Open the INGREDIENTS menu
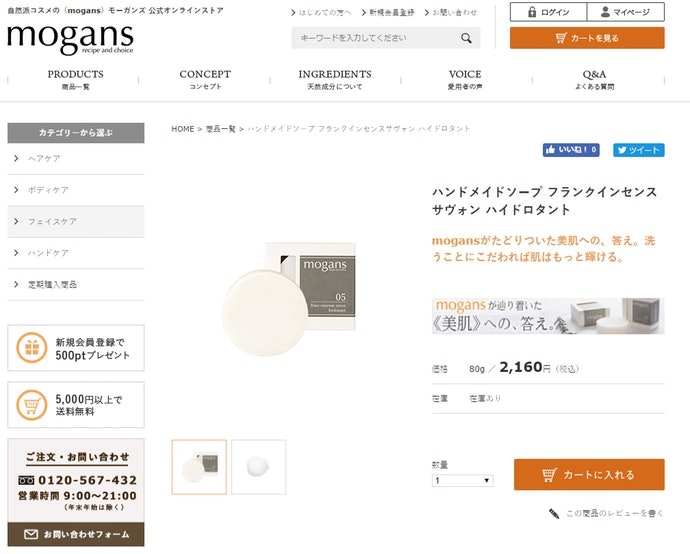Screen dimensions: 690x554 [334, 78]
